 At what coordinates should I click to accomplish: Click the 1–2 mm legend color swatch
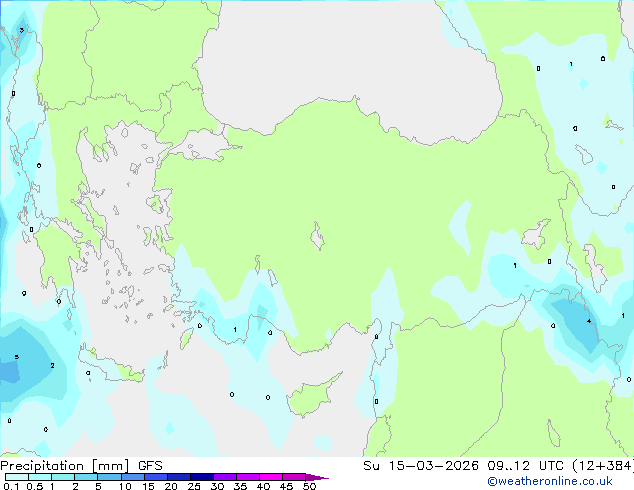(63, 477)
